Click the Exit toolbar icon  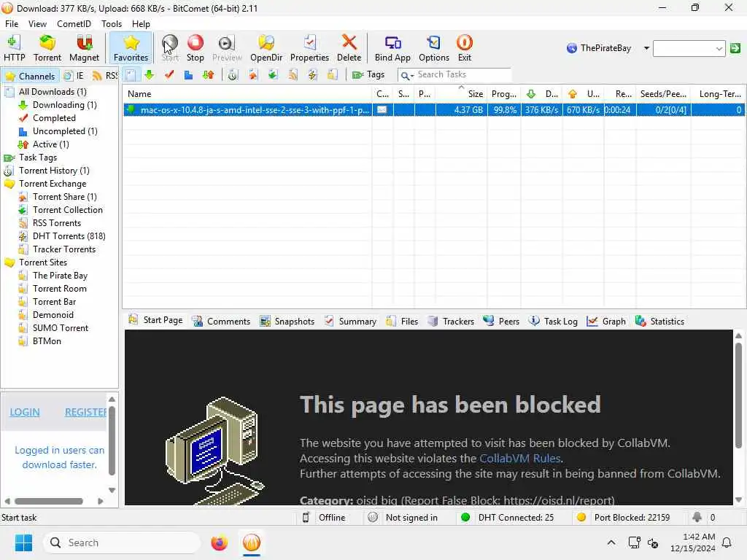click(x=464, y=48)
